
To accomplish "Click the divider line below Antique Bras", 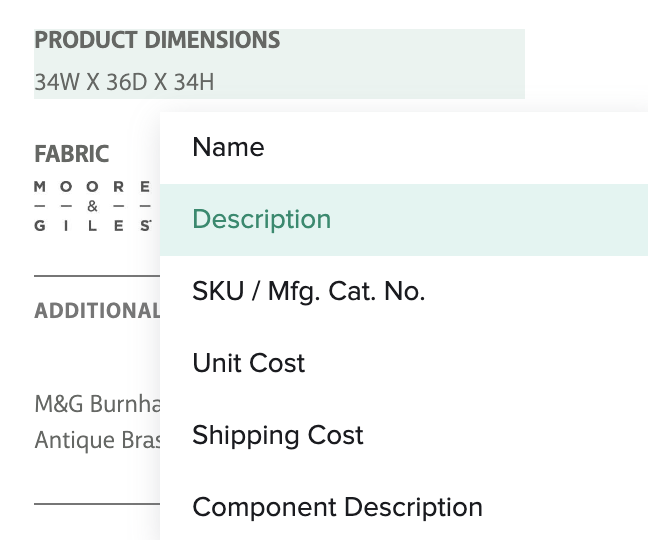I will (97, 503).
